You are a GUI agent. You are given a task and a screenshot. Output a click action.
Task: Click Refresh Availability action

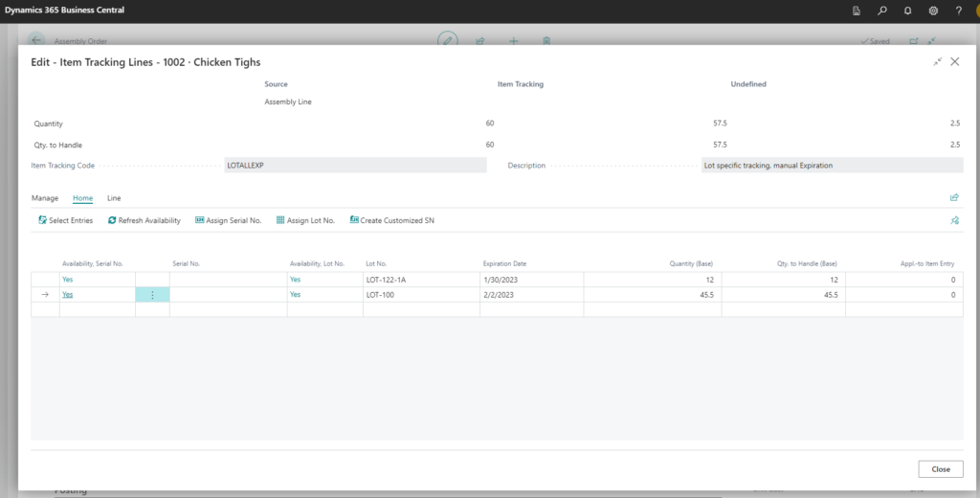(x=144, y=220)
